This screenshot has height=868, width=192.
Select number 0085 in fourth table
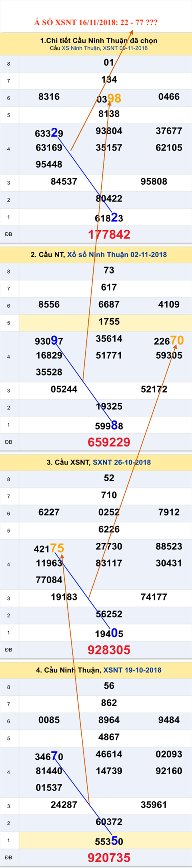[x=49, y=720]
